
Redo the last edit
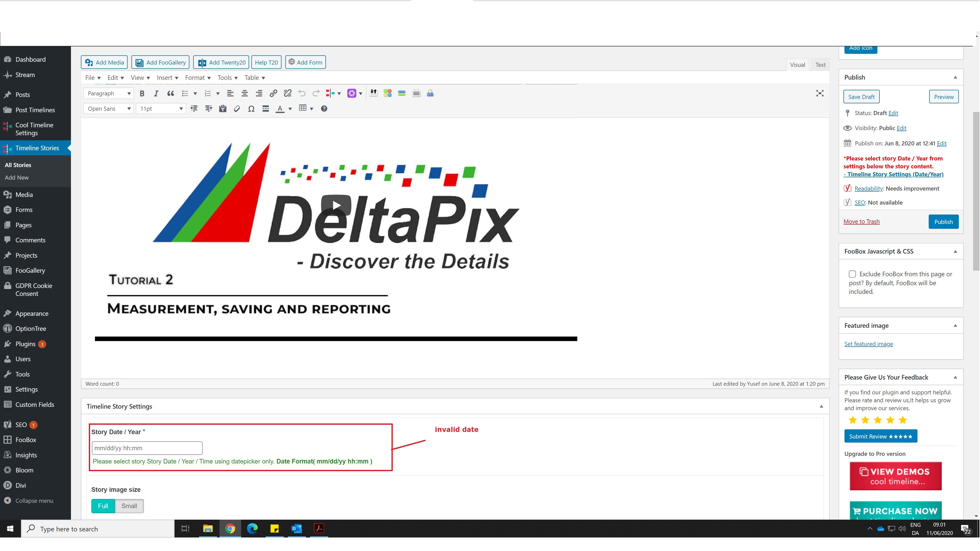[x=316, y=94]
